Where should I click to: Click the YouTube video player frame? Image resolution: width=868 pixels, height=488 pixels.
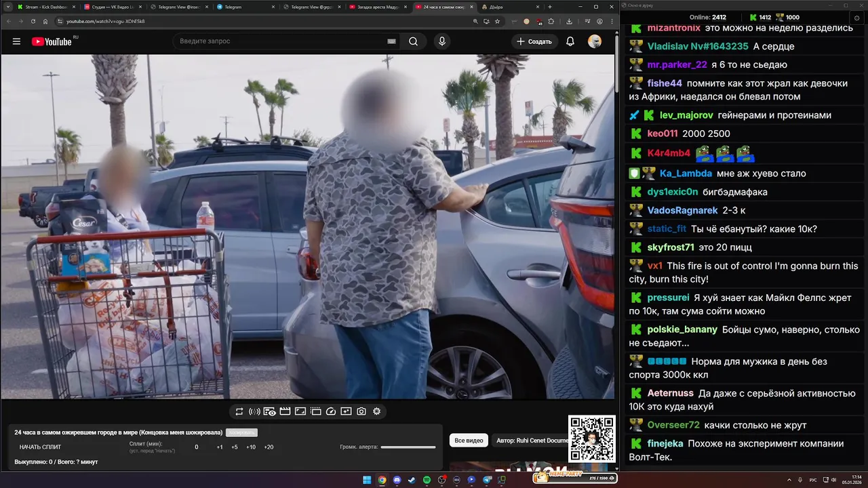pyautogui.click(x=307, y=226)
